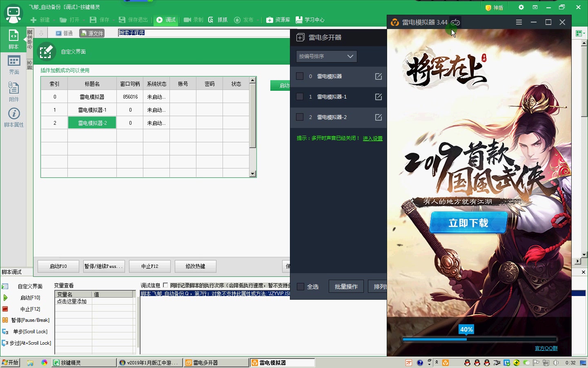Click 中止[F12] stop icon in debug panel
This screenshot has width=588, height=368.
(5, 309)
